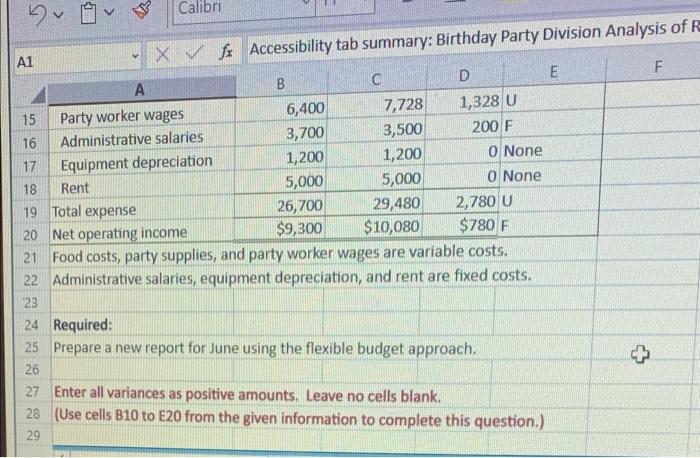Click red 'Enter all variances' instruction

click(x=247, y=394)
